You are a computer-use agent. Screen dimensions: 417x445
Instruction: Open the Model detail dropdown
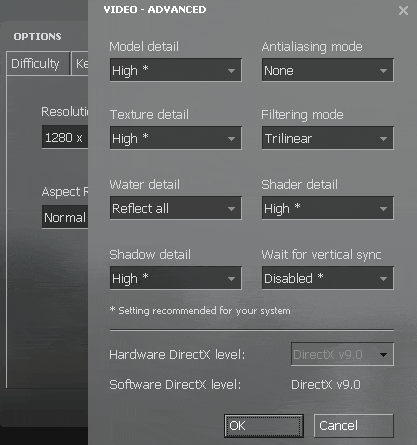(x=176, y=70)
